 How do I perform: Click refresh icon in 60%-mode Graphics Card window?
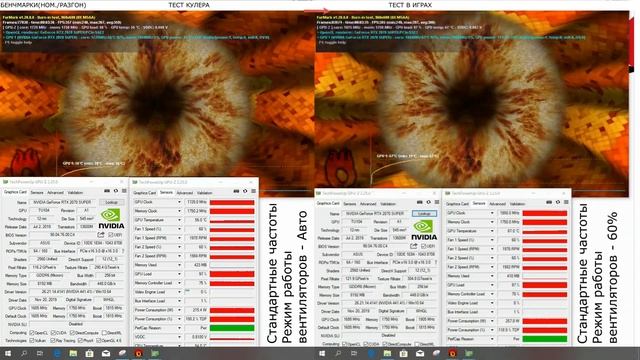pyautogui.click(x=429, y=202)
